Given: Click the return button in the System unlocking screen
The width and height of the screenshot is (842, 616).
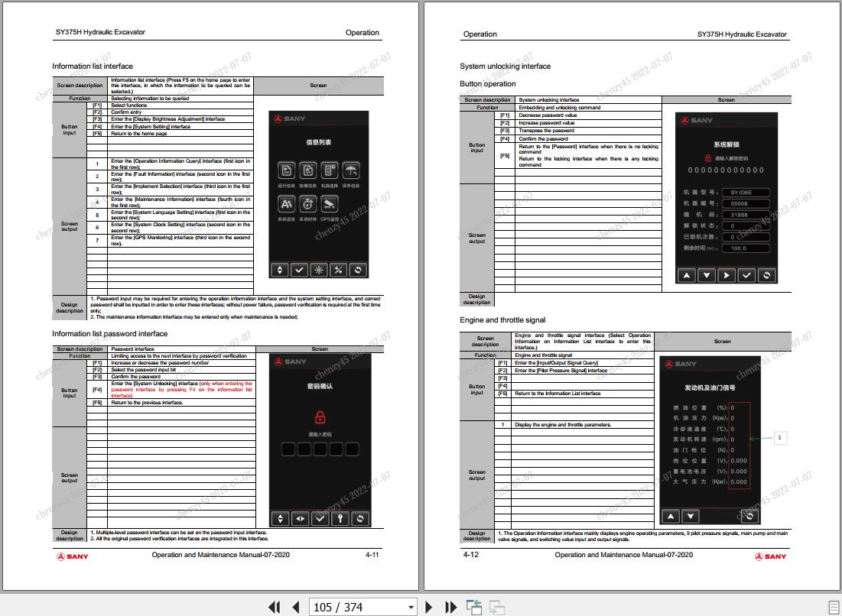Looking at the screenshot, I should tap(766, 275).
